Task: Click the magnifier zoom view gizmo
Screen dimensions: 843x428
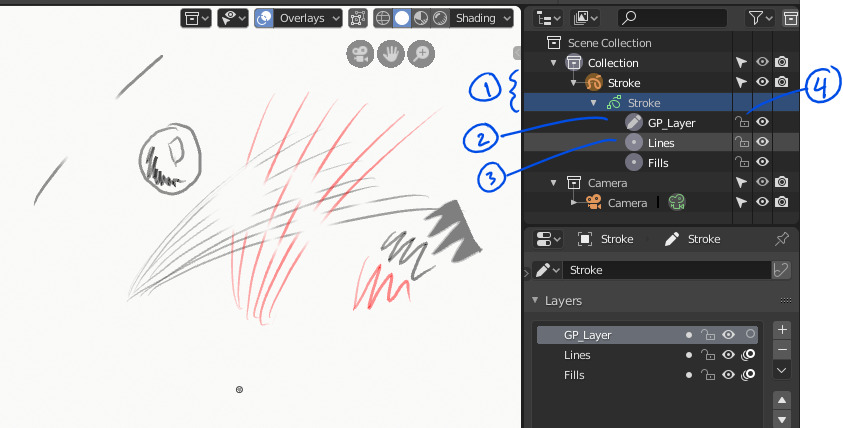Action: [421, 54]
